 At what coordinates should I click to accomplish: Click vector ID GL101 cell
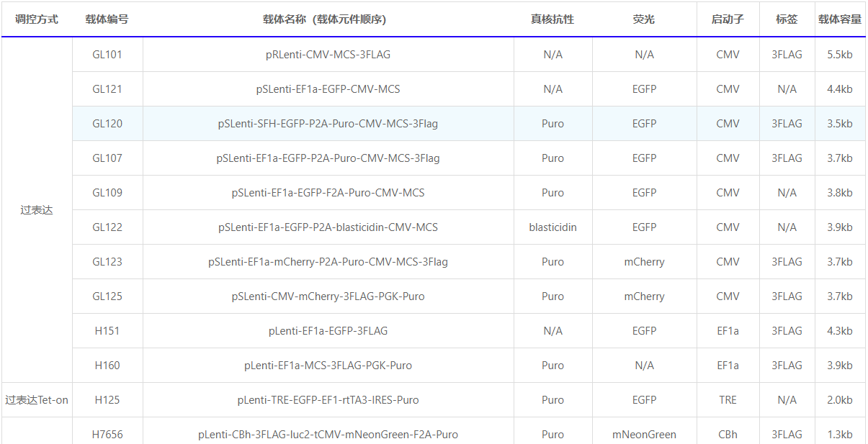click(107, 55)
